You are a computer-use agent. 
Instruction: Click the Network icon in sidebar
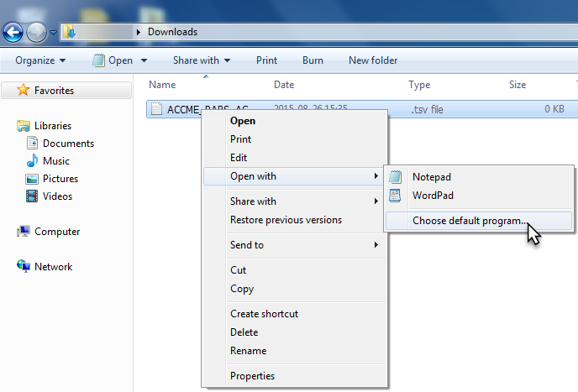click(24, 267)
